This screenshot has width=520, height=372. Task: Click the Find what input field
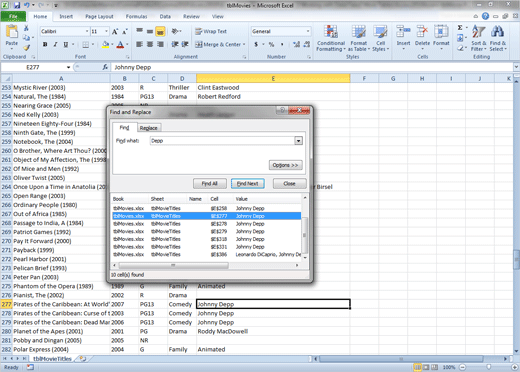(222, 141)
